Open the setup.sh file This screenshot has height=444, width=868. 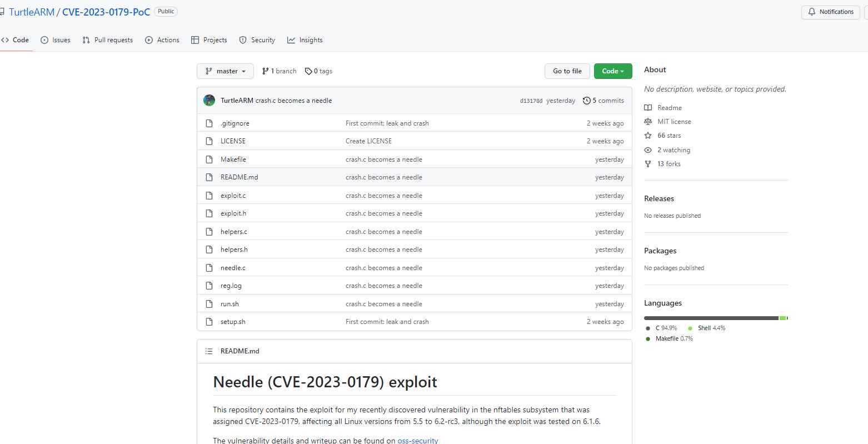pyautogui.click(x=233, y=322)
